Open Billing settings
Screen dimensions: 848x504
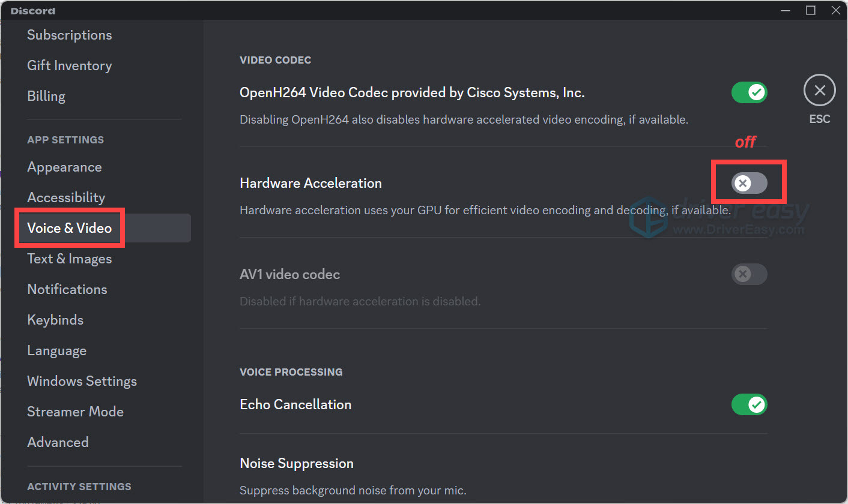(46, 96)
